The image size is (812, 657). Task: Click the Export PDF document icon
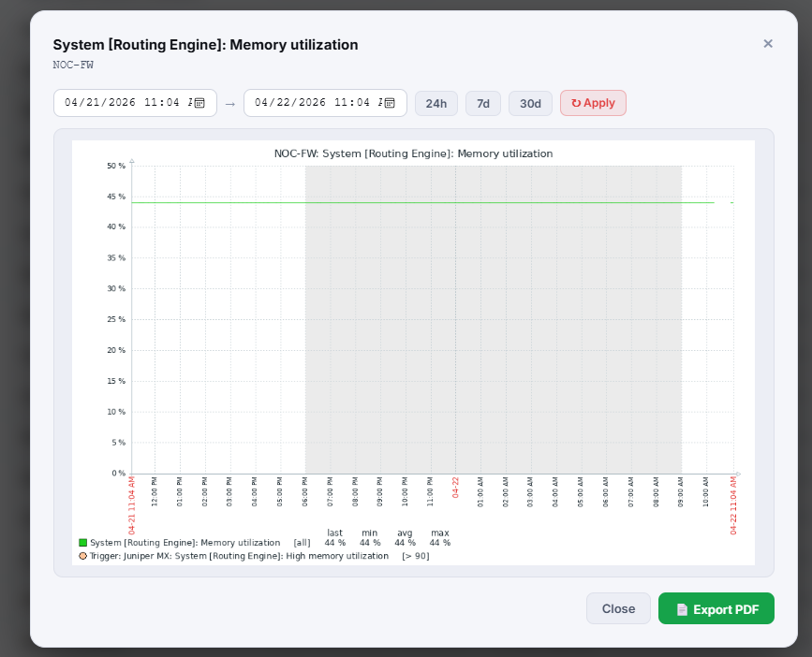[682, 609]
